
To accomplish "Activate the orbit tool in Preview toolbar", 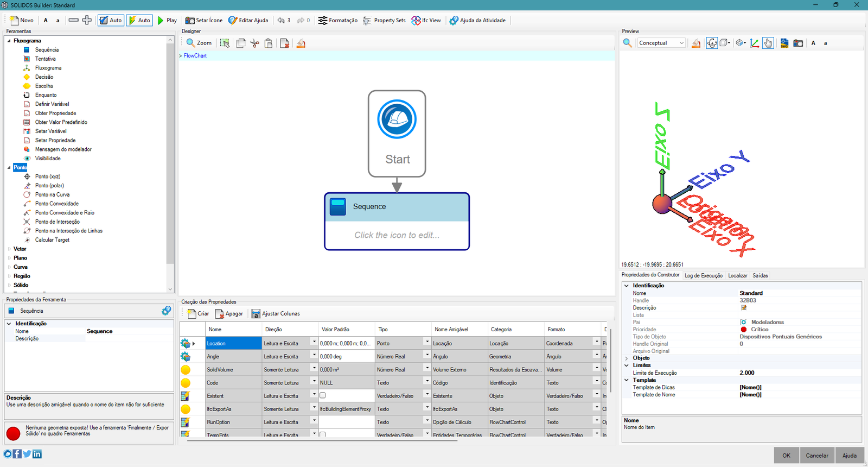I will (x=712, y=43).
